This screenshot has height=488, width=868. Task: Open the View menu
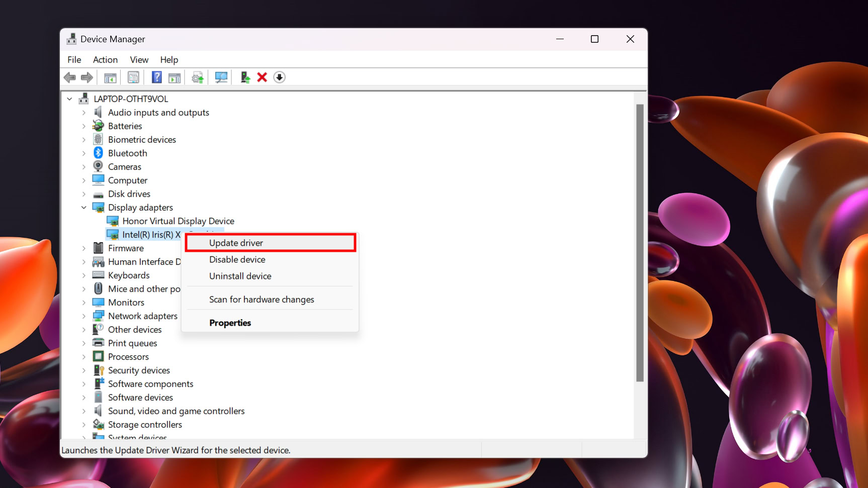139,60
